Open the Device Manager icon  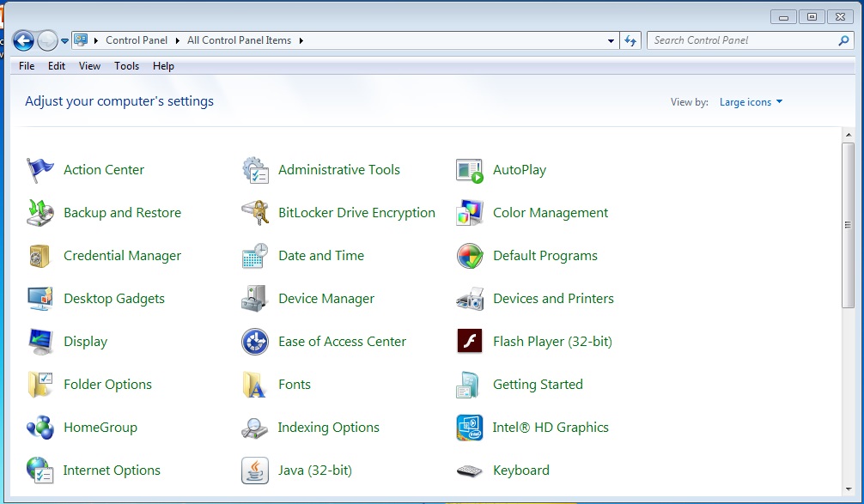[255, 299]
